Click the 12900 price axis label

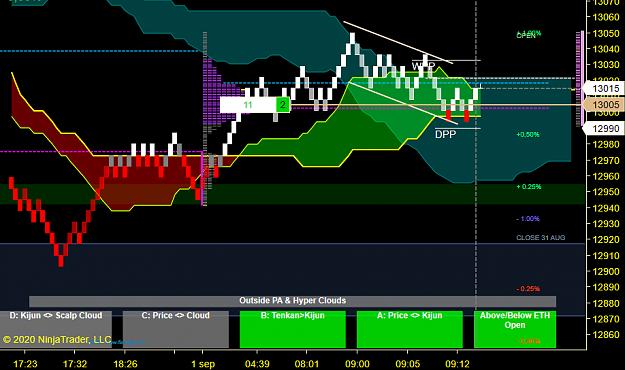coord(606,272)
